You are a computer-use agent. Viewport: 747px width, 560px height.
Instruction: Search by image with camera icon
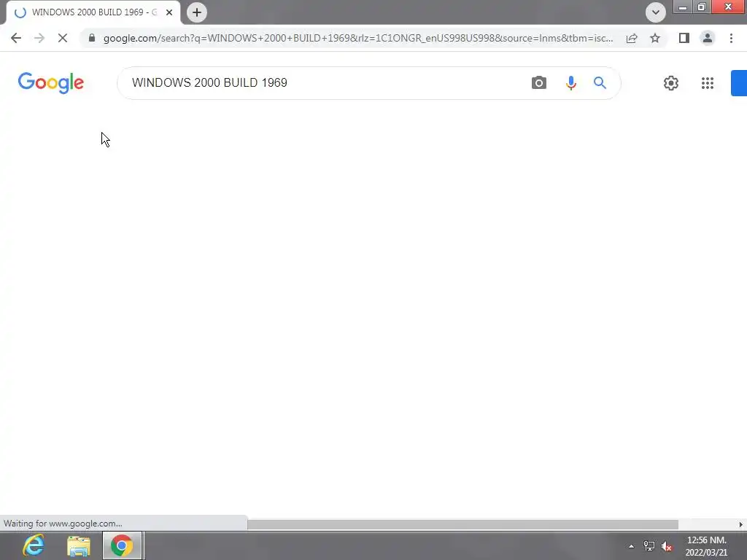click(x=539, y=83)
